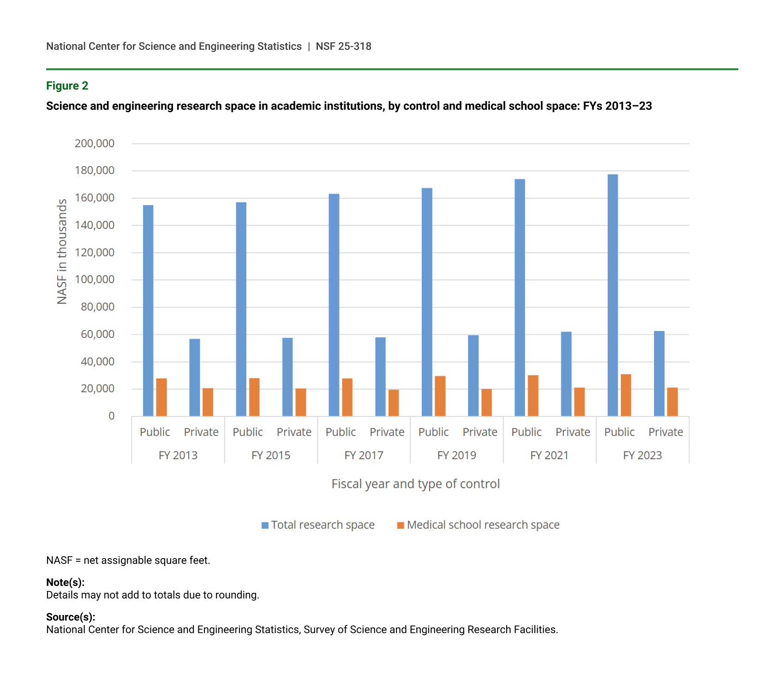This screenshot has height=686, width=784.
Task: Click the blue Total research space legend swatch
Action: (265, 525)
